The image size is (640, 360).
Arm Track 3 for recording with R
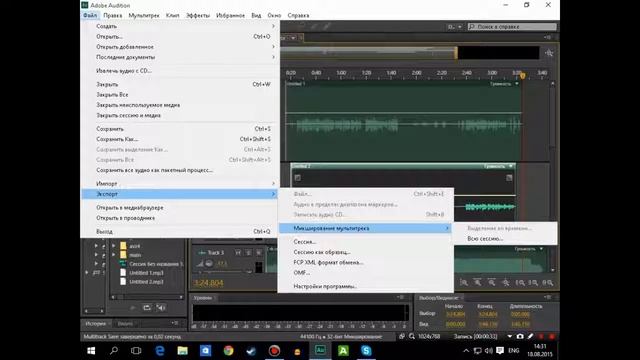click(259, 253)
